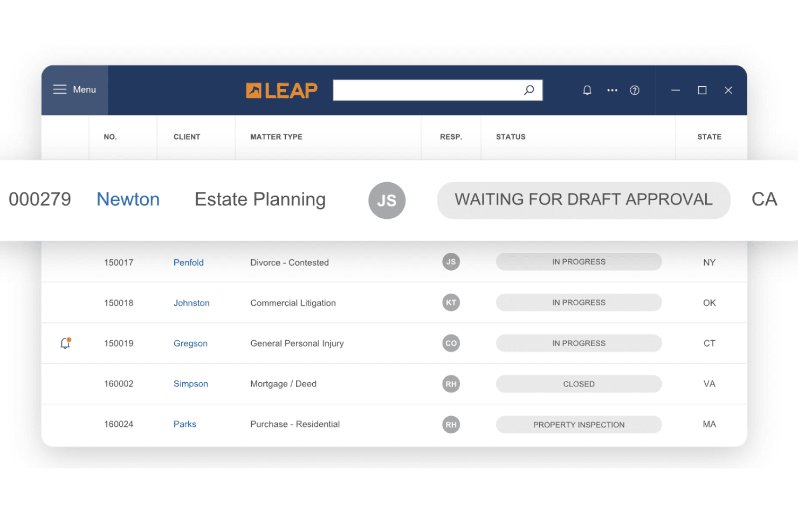Click reminder bell icon on Gregson row
Screen dimensions: 798x532
click(x=66, y=343)
